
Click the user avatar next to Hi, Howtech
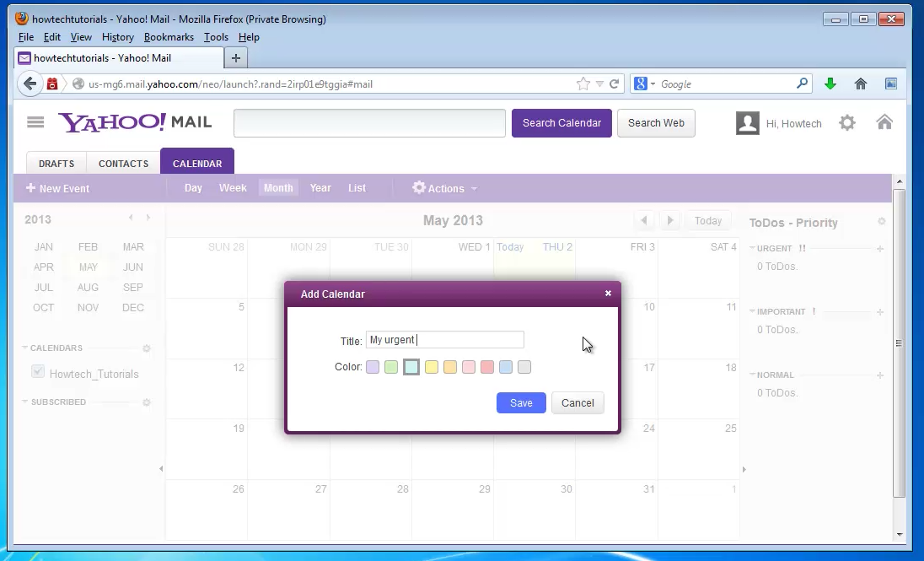[x=747, y=123]
